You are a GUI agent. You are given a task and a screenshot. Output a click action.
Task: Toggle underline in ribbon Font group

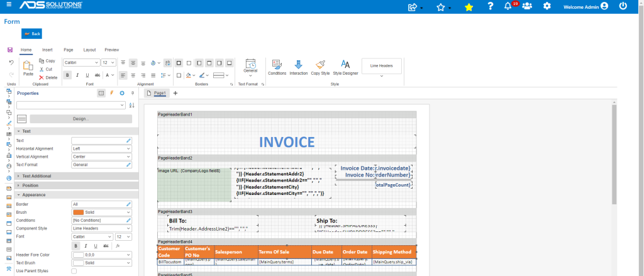(x=87, y=75)
